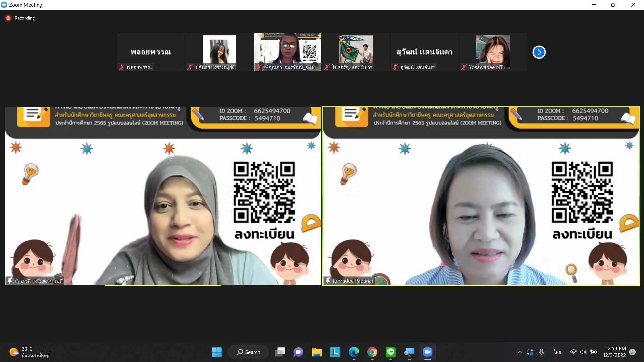Restore down the Zoom Meeting window
Image resolution: width=644 pixels, height=362 pixels.
click(x=613, y=5)
